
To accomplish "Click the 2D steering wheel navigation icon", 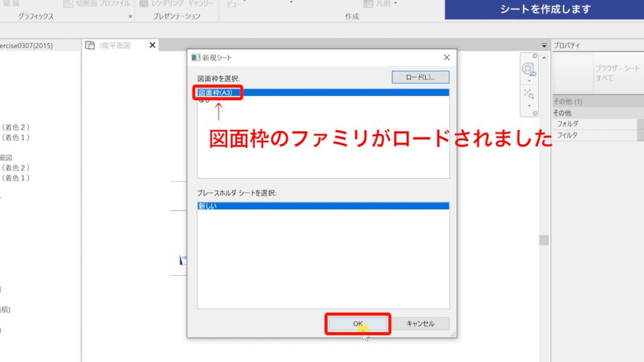I will tap(528, 69).
